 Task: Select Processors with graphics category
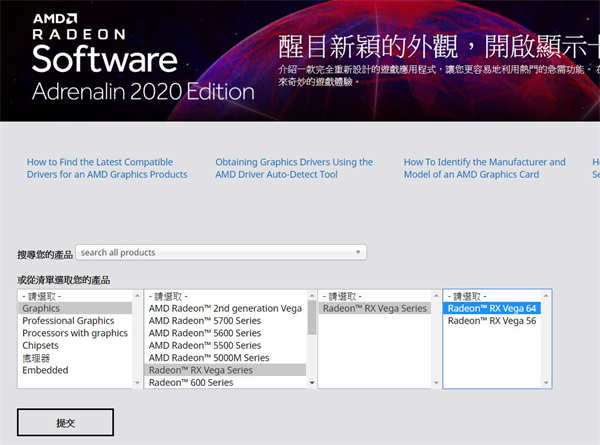[x=75, y=333]
